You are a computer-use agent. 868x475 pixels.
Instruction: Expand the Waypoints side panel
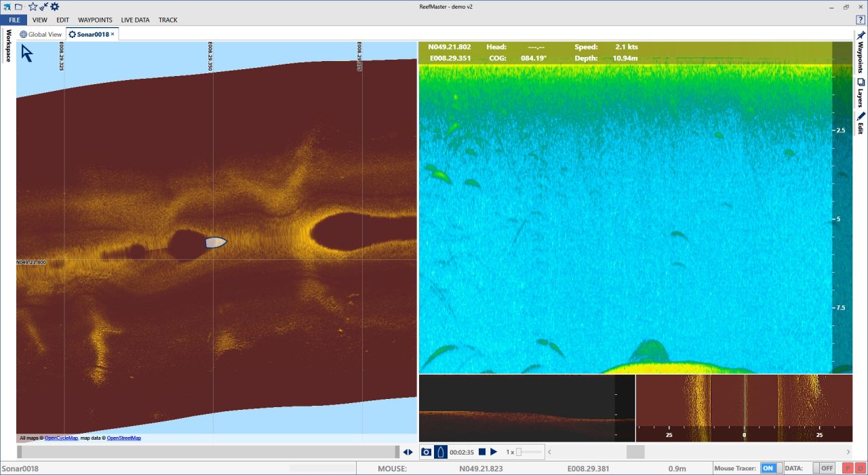[x=861, y=56]
